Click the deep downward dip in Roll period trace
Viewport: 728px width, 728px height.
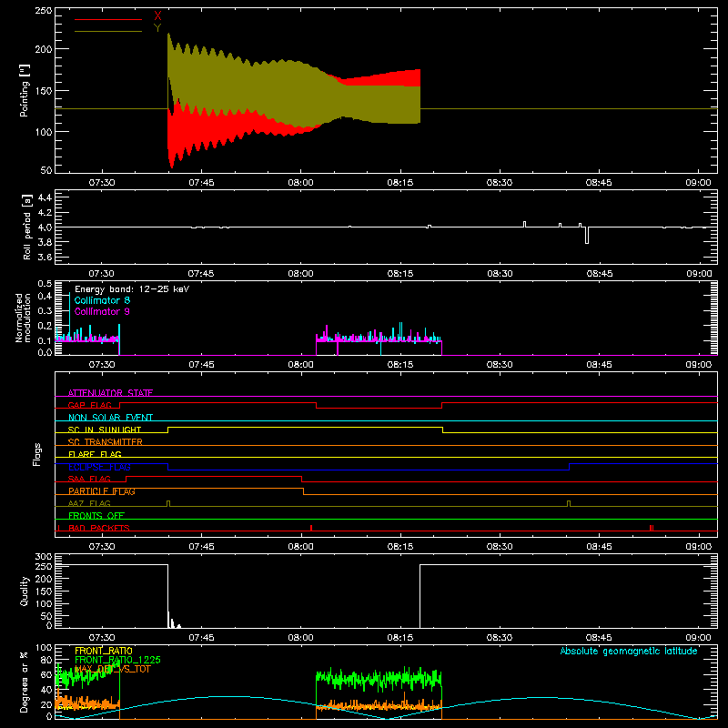[587, 235]
